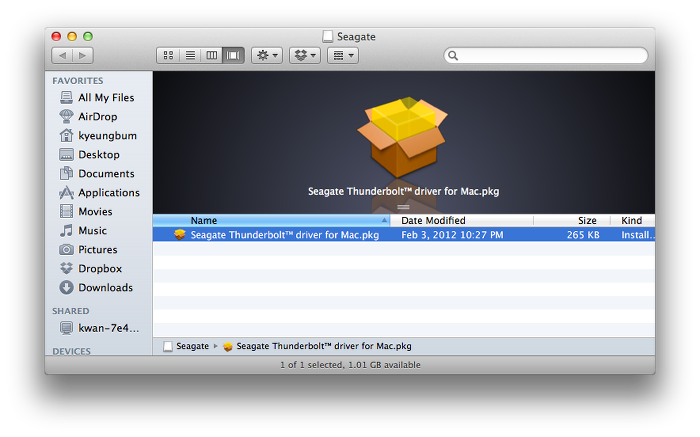Click the Applications sidebar icon

(67, 192)
